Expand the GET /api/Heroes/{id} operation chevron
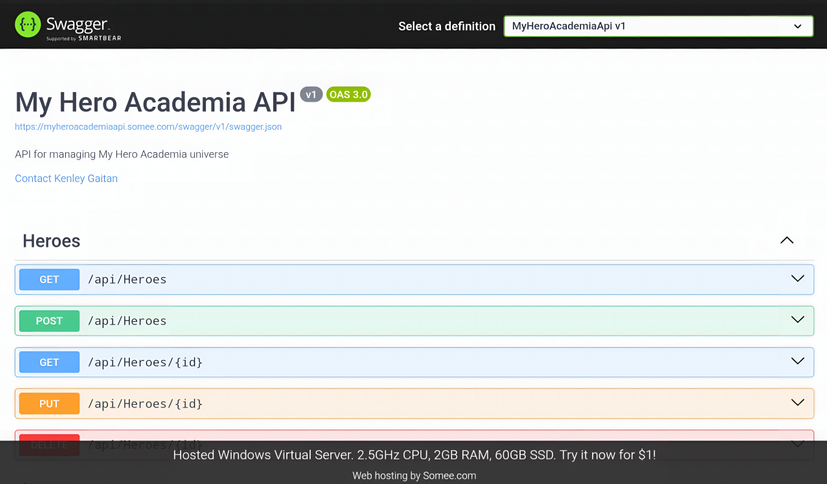The height and width of the screenshot is (484, 827). pyautogui.click(x=797, y=361)
